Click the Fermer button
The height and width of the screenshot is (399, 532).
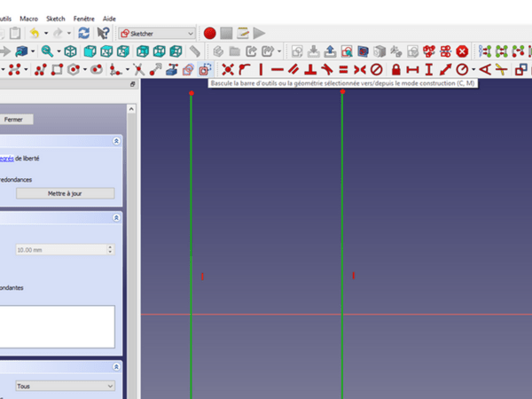point(14,119)
